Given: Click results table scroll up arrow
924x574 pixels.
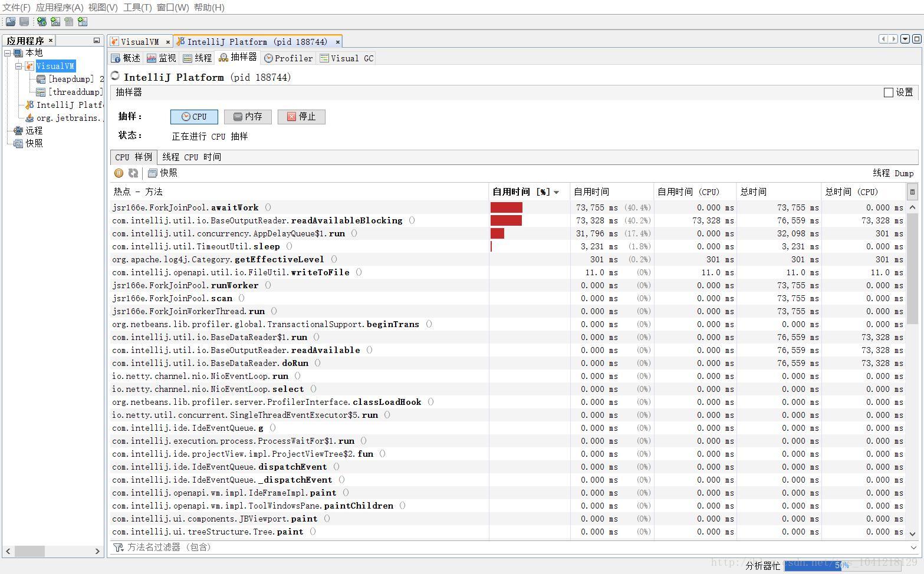Looking at the screenshot, I should pos(912,207).
